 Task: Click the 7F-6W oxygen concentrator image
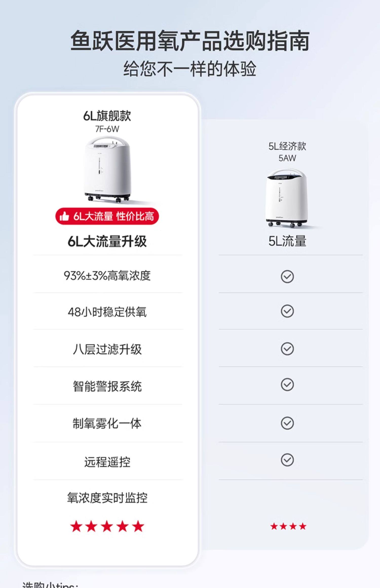(x=107, y=170)
